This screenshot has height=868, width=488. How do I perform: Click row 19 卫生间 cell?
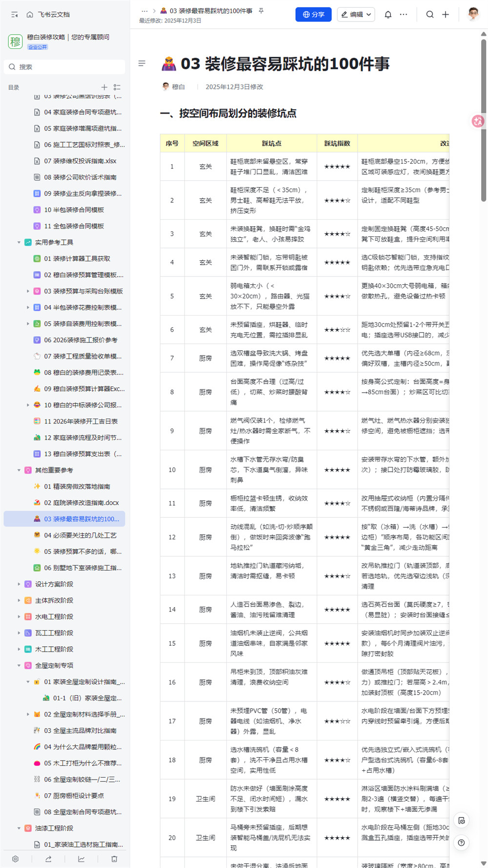click(x=205, y=799)
